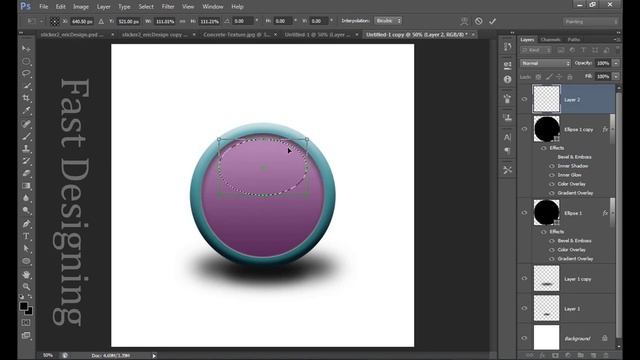This screenshot has height=360, width=640.
Task: Toggle Inner Glow effect visibility
Action: (x=552, y=175)
